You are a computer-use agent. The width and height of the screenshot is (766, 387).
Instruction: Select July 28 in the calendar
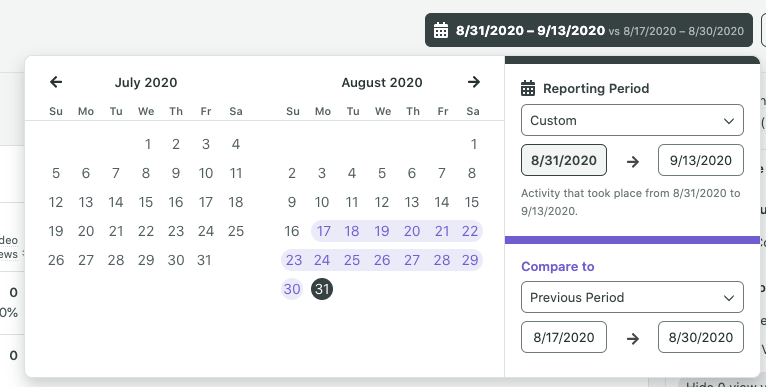pyautogui.click(x=116, y=260)
